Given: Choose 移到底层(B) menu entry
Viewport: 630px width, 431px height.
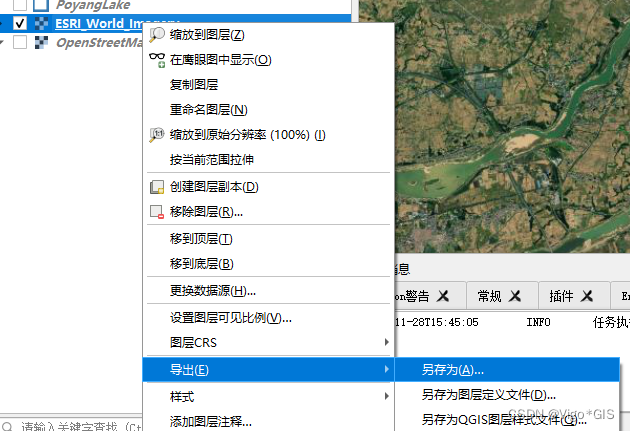Looking at the screenshot, I should (x=269, y=264).
